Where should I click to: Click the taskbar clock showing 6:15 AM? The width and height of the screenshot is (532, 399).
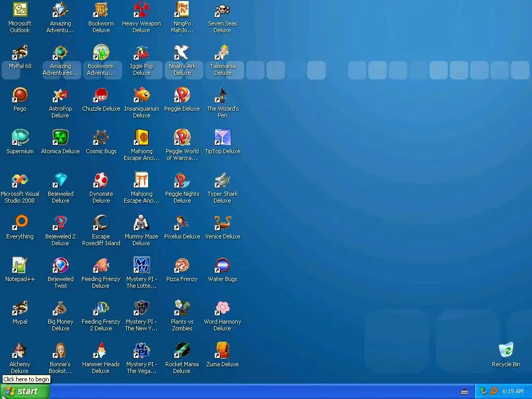pos(513,391)
